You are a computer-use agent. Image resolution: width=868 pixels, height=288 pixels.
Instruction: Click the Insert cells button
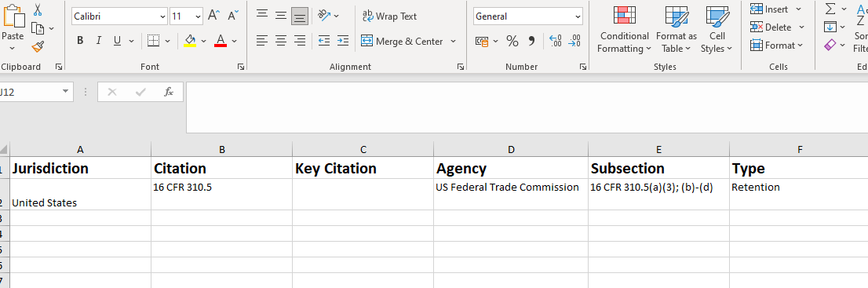[x=771, y=9]
